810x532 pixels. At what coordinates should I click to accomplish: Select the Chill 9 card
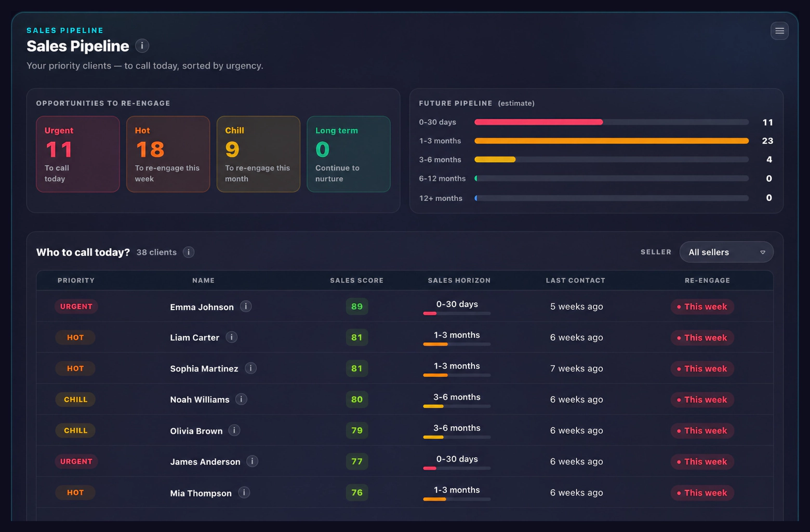[258, 154]
